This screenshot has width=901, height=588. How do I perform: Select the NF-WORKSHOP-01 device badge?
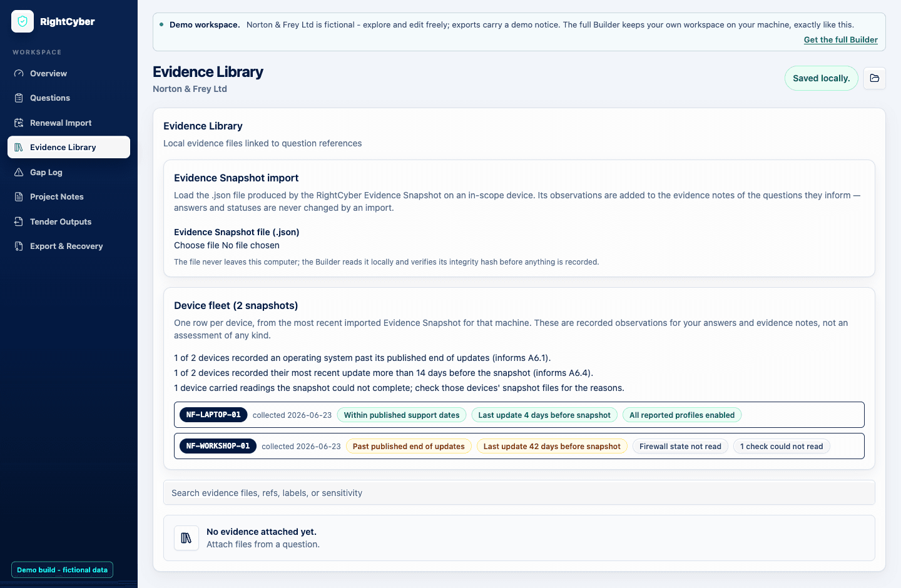(x=218, y=446)
